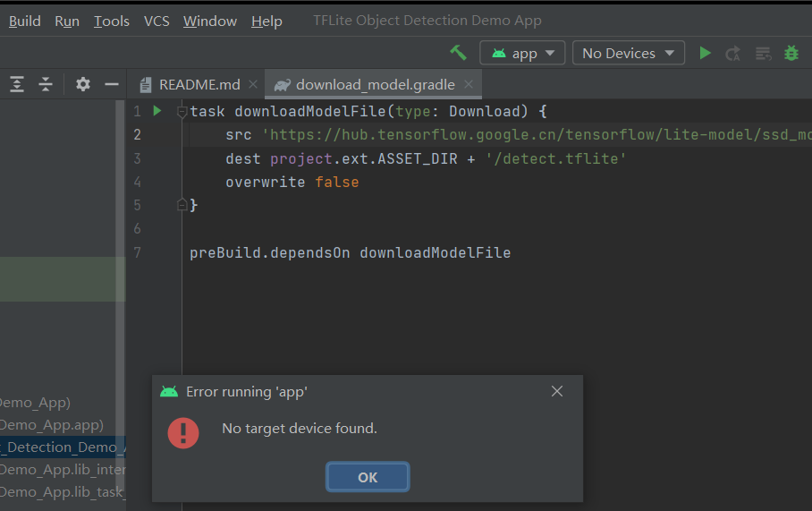Select the Demo_App.lib_inter tree row

pos(63,469)
